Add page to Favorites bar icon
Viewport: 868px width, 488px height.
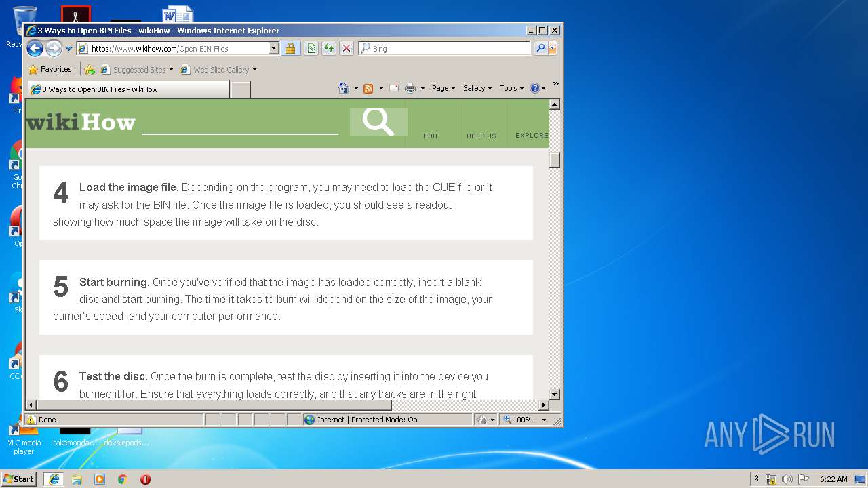coord(90,69)
